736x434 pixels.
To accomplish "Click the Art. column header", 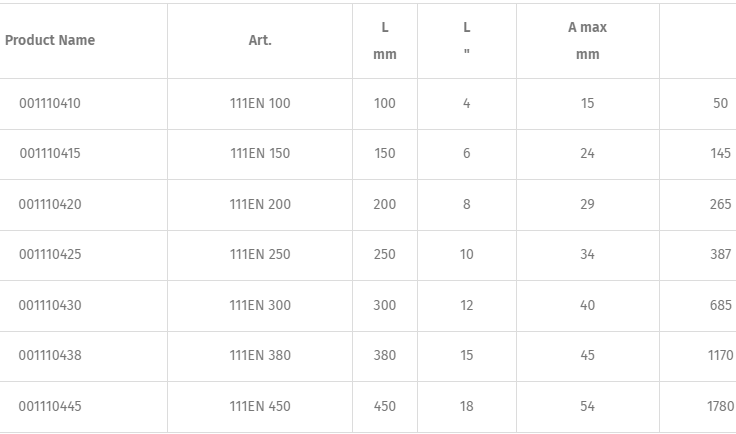I will tap(260, 41).
